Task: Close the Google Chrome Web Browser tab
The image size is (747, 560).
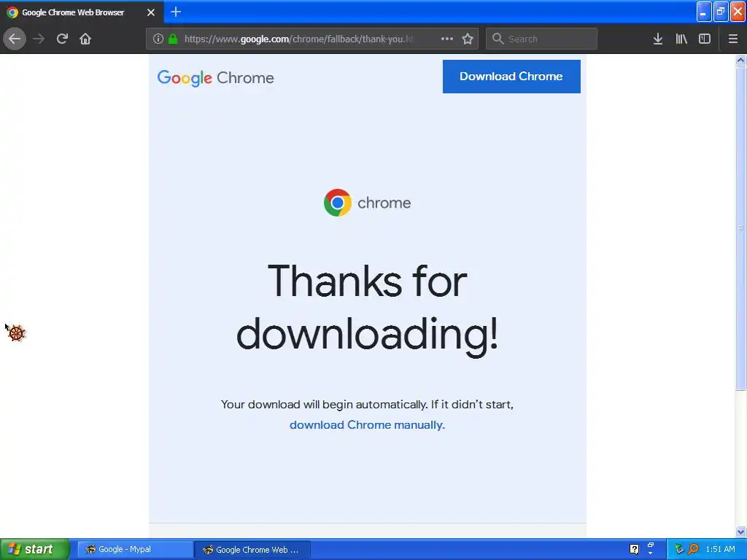Action: click(151, 12)
